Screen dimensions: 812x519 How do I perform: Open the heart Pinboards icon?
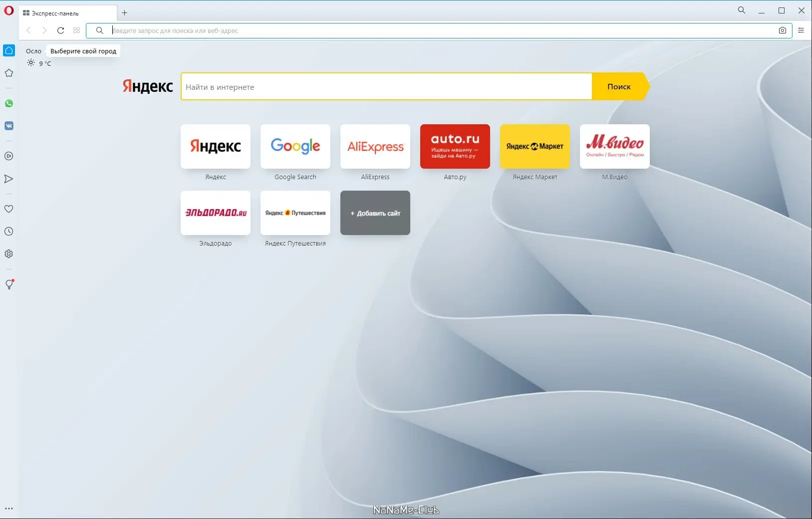[9, 209]
